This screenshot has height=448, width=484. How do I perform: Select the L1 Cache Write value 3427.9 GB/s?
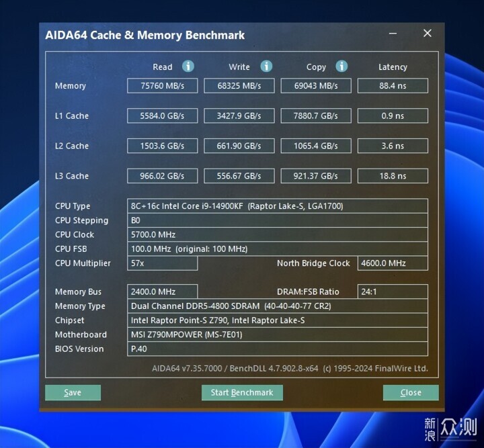(239, 116)
